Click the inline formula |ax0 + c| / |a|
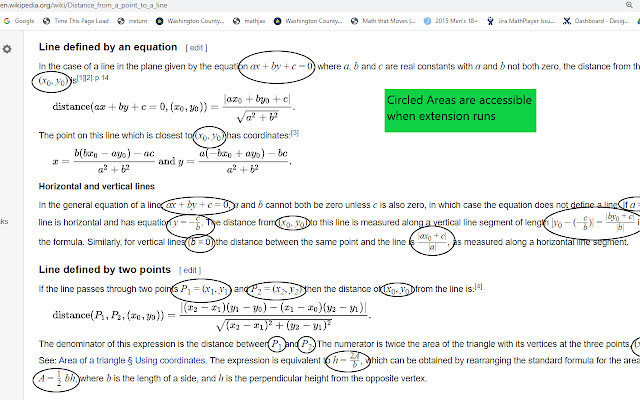640x400 pixels. coord(432,242)
